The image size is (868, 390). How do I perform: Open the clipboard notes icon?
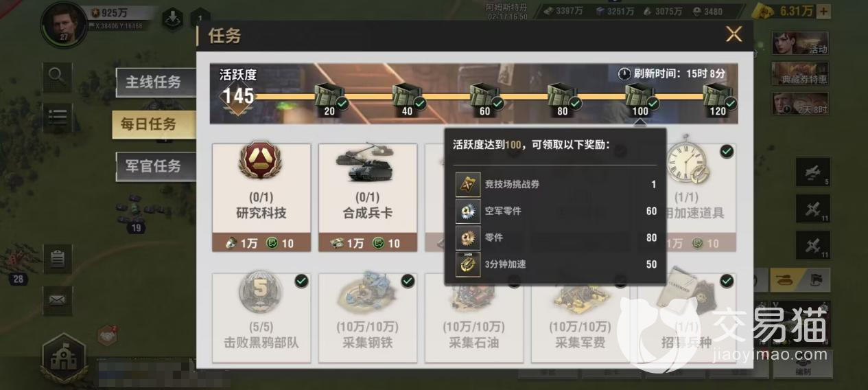56,259
